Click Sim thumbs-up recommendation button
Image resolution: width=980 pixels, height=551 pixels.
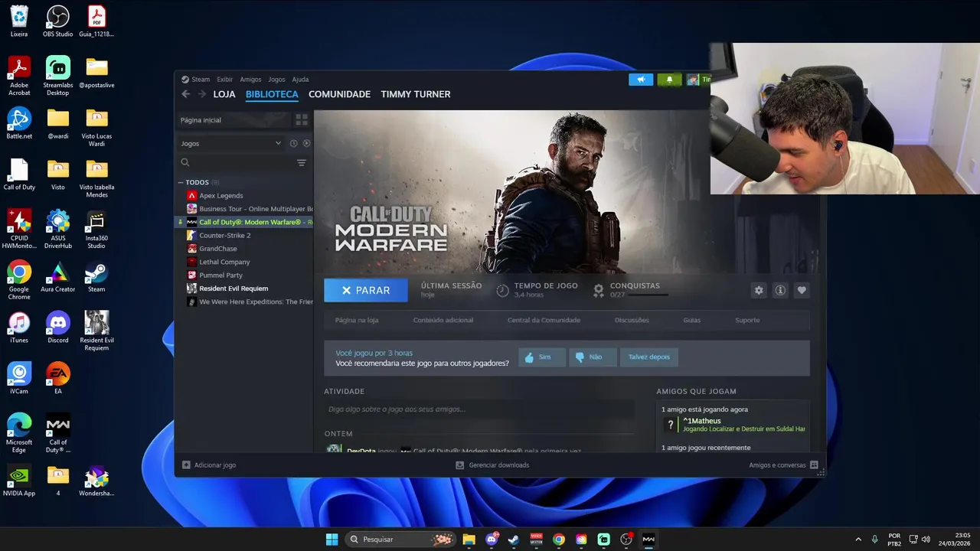click(542, 357)
